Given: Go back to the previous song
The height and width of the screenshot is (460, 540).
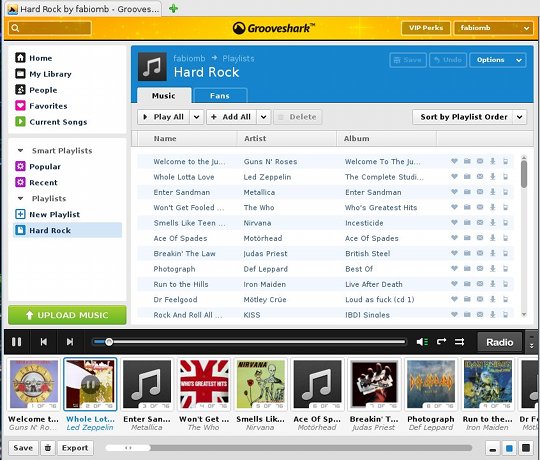Looking at the screenshot, I should tap(44, 342).
